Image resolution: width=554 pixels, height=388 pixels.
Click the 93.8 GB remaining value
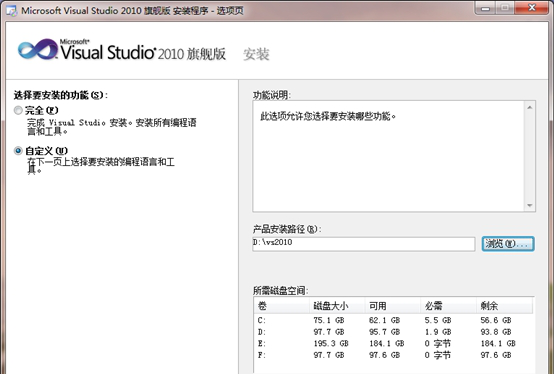click(x=496, y=332)
